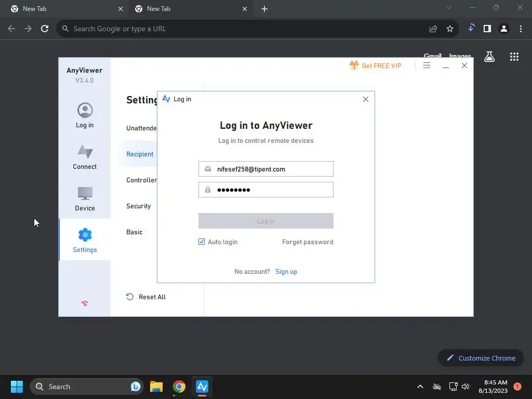
Task: Select the Settings gear in sidebar
Action: [85, 235]
